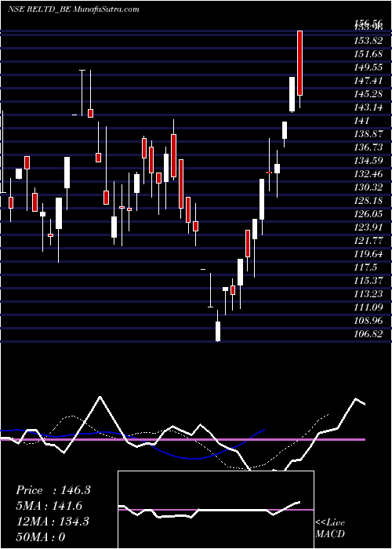The image size is (392, 549).
Task: Select the 115.37 price axis label
Action: click(x=368, y=281)
